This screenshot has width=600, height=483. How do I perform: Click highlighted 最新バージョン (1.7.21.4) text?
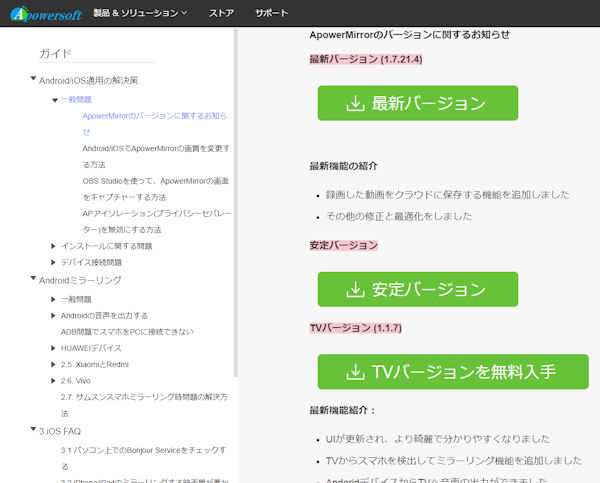pos(366,59)
